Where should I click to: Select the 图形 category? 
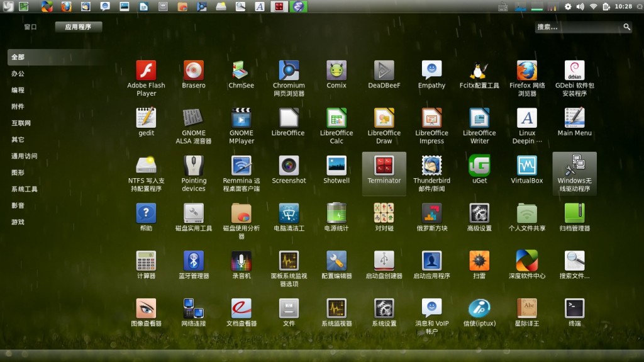[x=18, y=173]
